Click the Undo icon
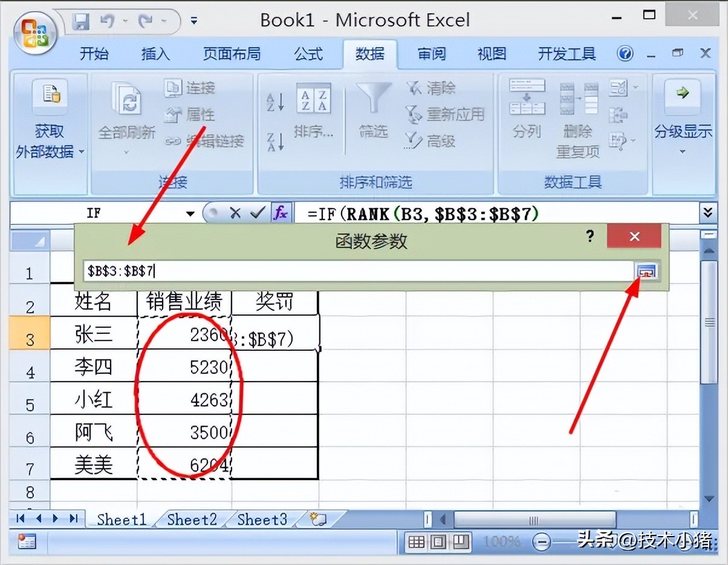Viewport: 728px width, 565px height. pyautogui.click(x=108, y=22)
